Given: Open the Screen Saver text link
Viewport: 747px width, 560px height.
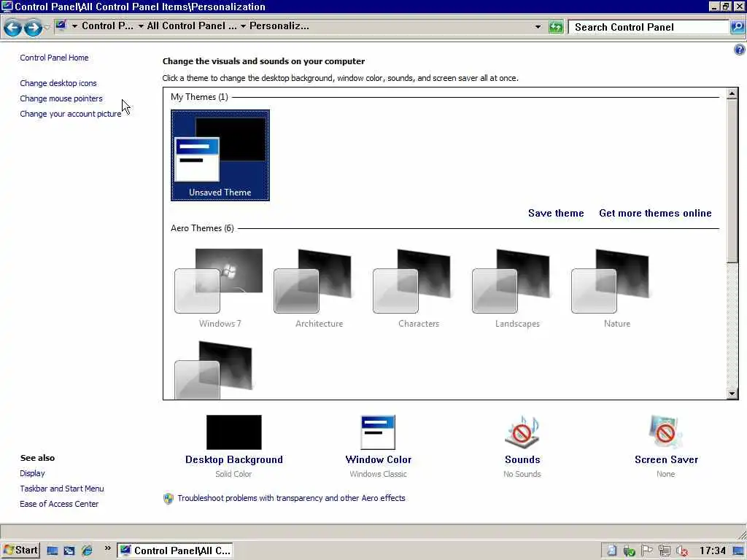Looking at the screenshot, I should pos(667,460).
